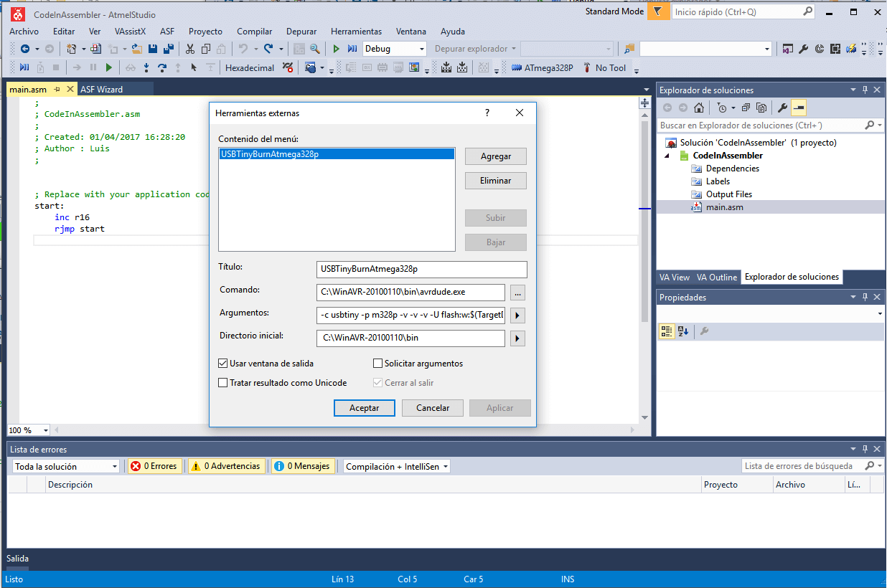This screenshot has height=588, width=887.
Task: Click the Home icon in Solution Explorer toolbar
Action: coord(699,108)
